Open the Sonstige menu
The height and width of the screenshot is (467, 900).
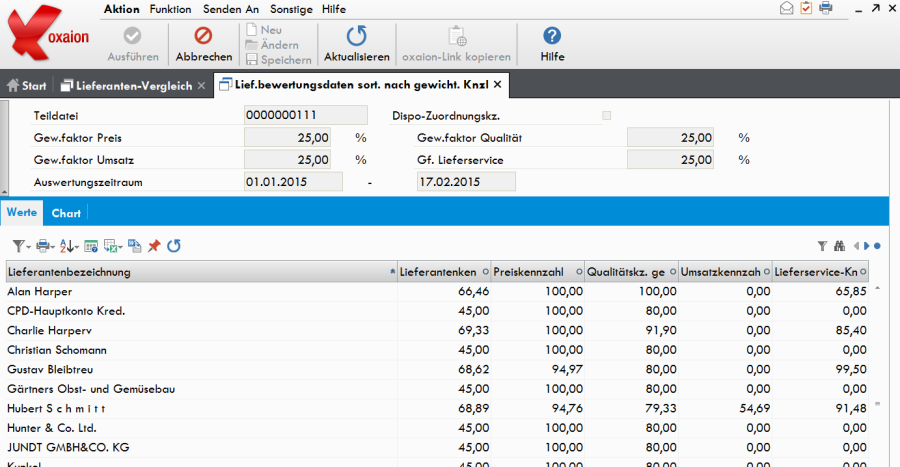pyautogui.click(x=292, y=9)
